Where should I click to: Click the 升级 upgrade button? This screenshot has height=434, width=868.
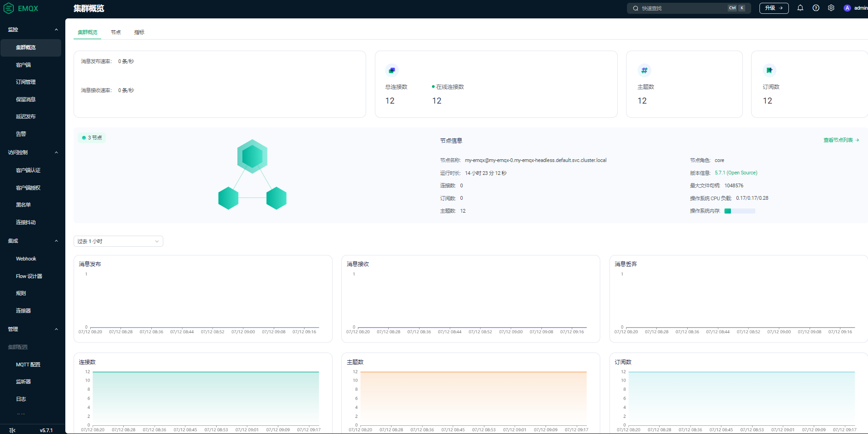click(774, 8)
